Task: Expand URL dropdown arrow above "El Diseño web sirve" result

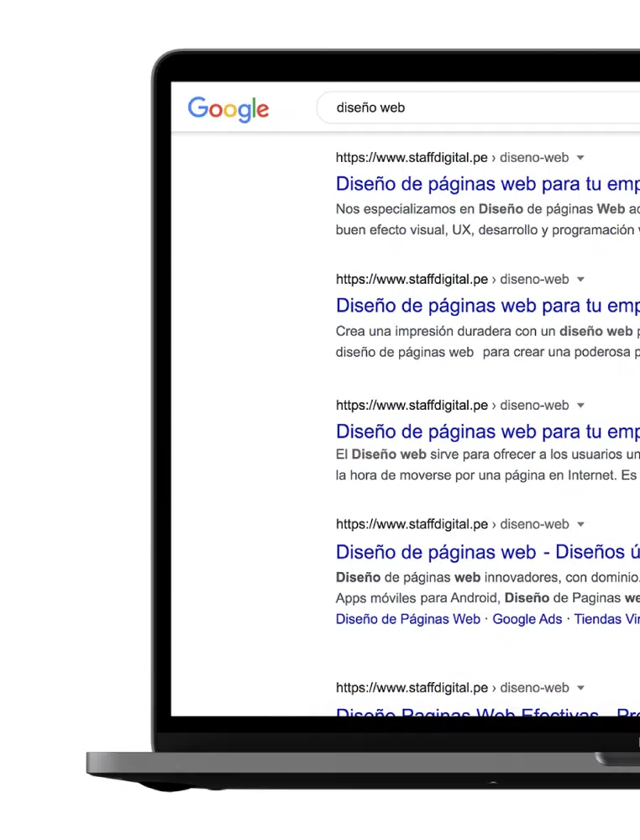Action: 580,406
